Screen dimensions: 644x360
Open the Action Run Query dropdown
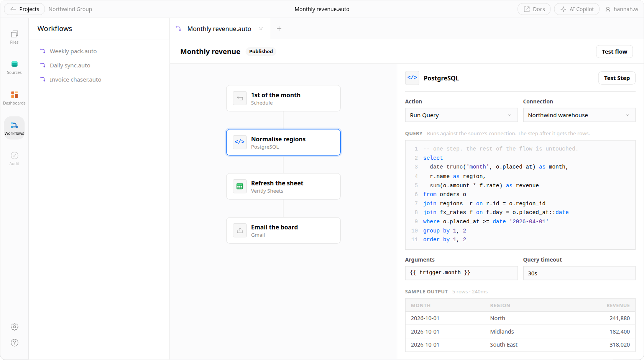pos(461,115)
